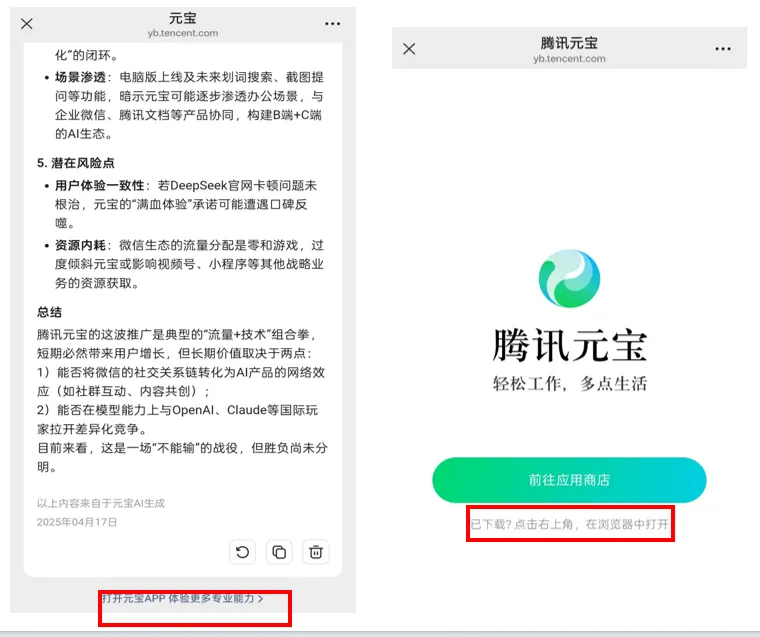Click the 以上内容来自于元宝AI生成 notice
Screen dimensions: 760x637
[101, 503]
